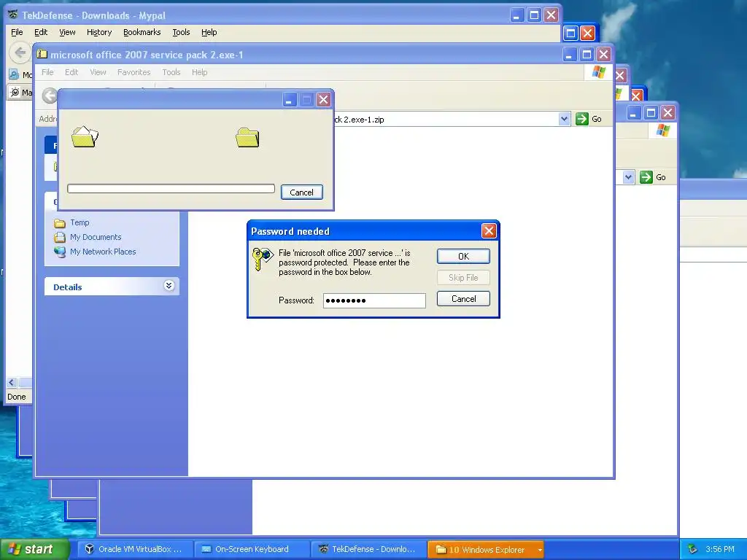Image resolution: width=747 pixels, height=560 pixels.
Task: Click the Windows flag logo in zip window
Action: (x=598, y=72)
